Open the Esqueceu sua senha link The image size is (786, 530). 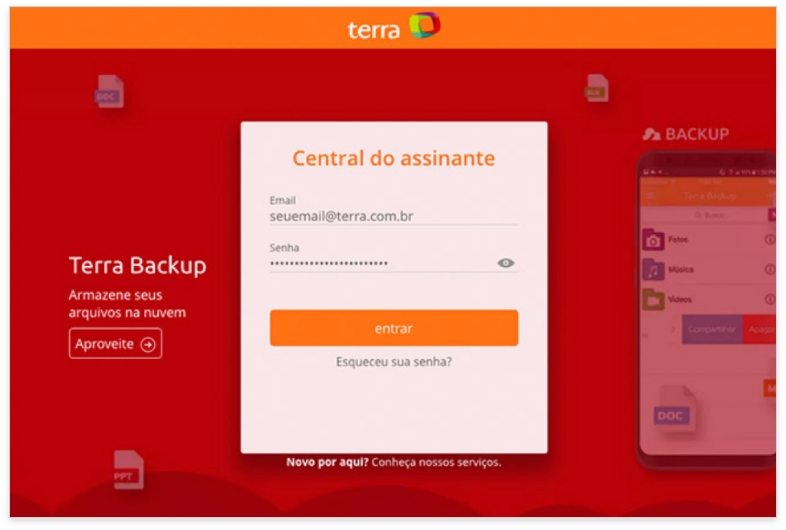[394, 362]
